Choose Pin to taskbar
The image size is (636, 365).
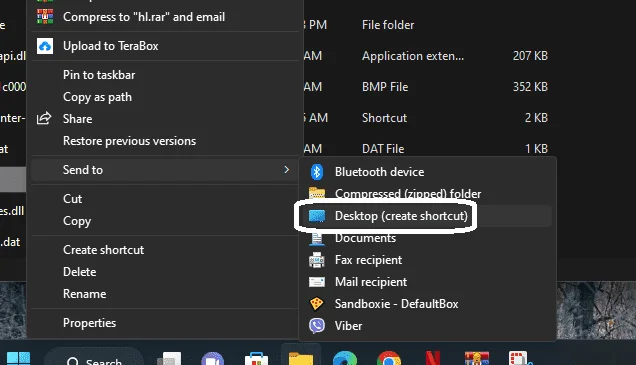pos(164,75)
